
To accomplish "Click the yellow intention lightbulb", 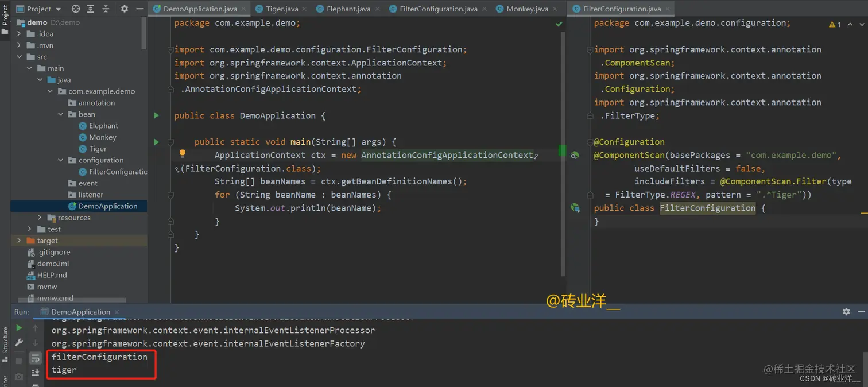I will click(x=183, y=154).
